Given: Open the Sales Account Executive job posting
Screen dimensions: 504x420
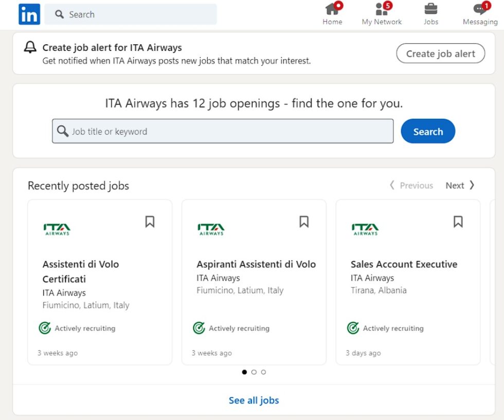Looking at the screenshot, I should click(x=404, y=264).
